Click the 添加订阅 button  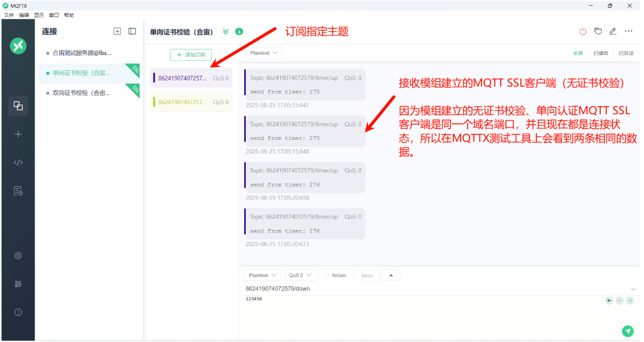point(191,55)
